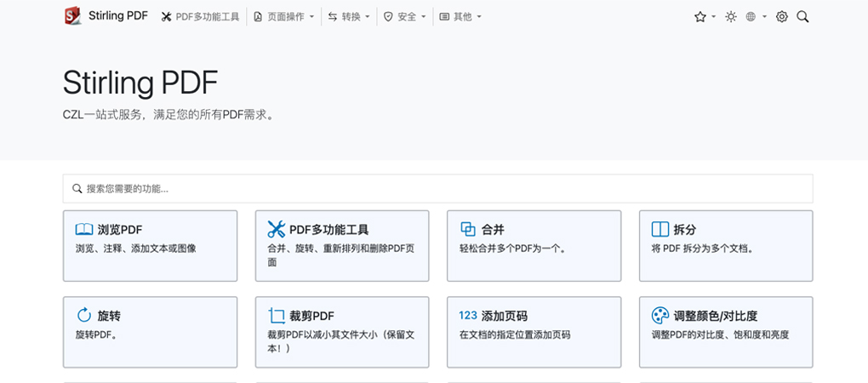
Task: Click the 调整颜色/对比度 palette icon
Action: click(x=660, y=316)
